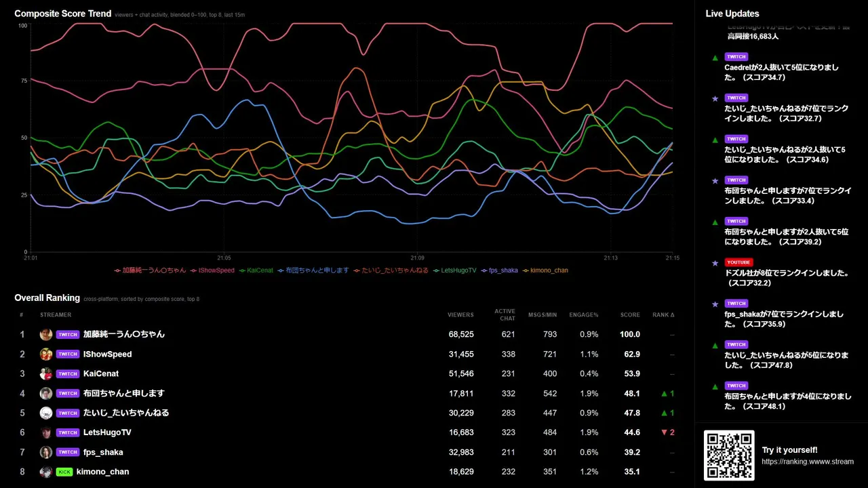Click the Twitch badge beside KaiCenat in ranking
The height and width of the screenshot is (488, 868).
coord(68,373)
